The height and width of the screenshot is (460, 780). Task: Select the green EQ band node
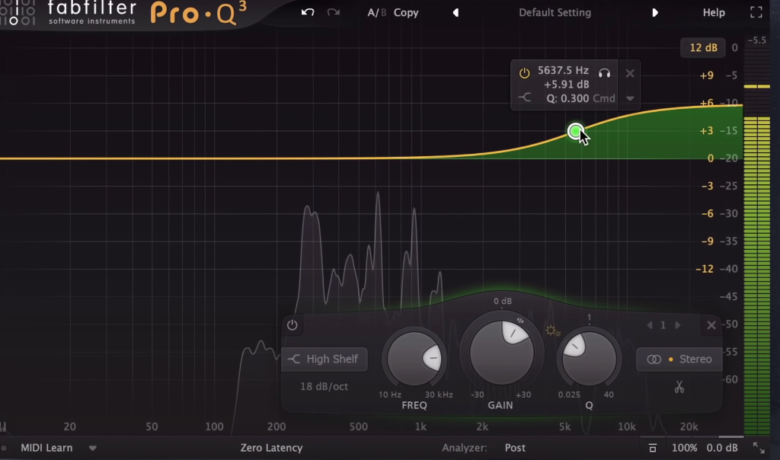tap(576, 131)
